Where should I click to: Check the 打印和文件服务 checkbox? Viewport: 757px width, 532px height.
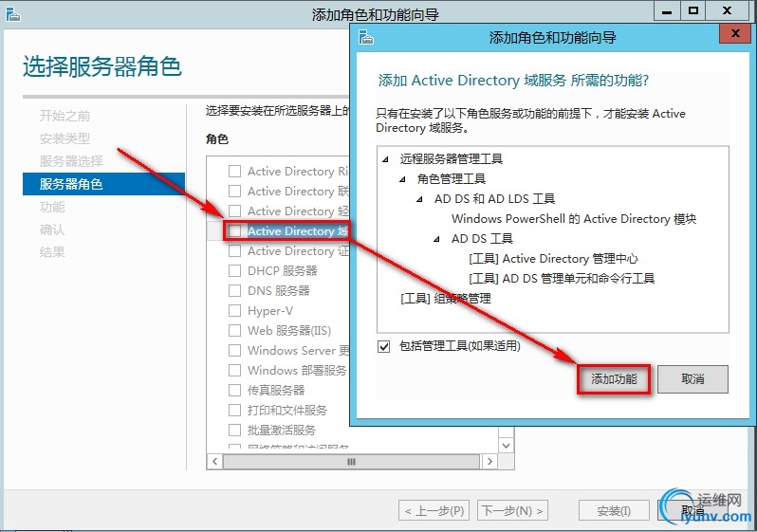(234, 410)
